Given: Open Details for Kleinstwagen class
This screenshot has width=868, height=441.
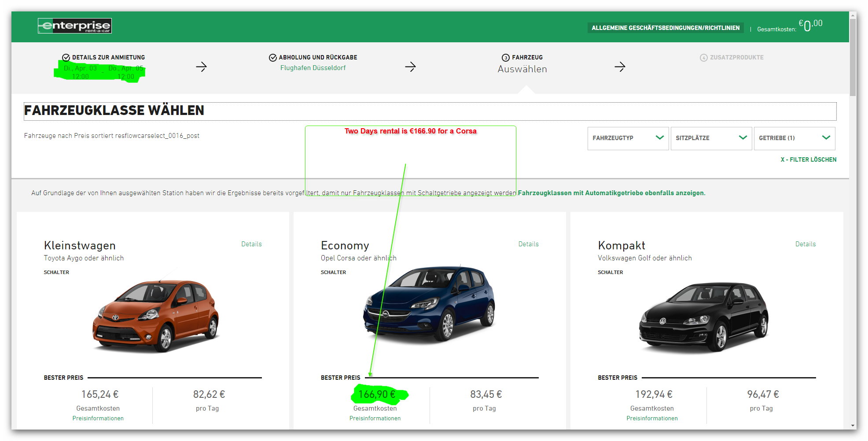Looking at the screenshot, I should click(x=251, y=244).
